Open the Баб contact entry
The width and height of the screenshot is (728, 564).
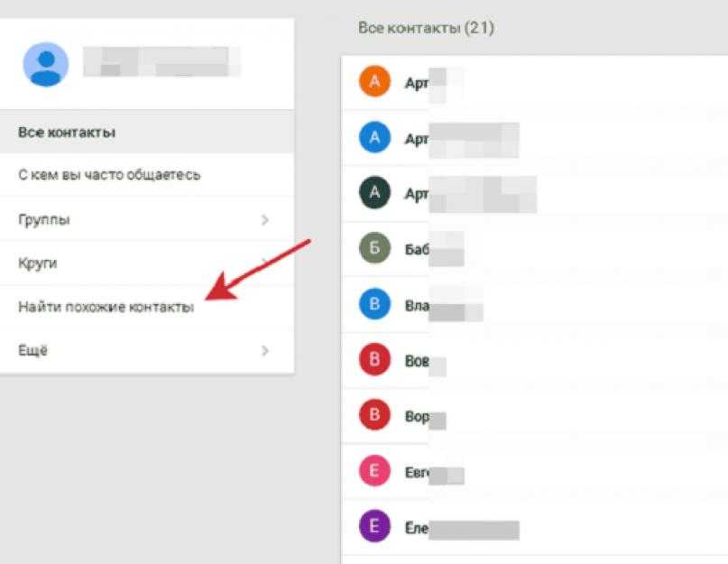coord(534,248)
